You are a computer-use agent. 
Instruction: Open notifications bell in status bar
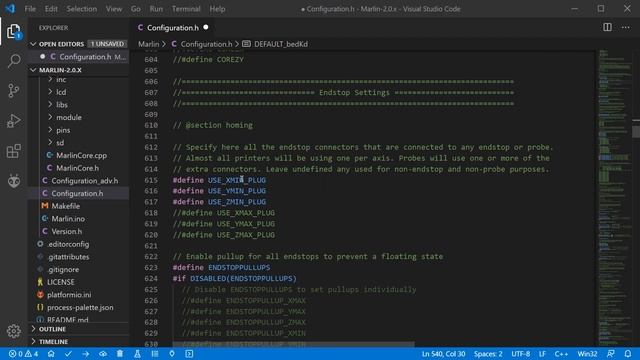(628, 354)
